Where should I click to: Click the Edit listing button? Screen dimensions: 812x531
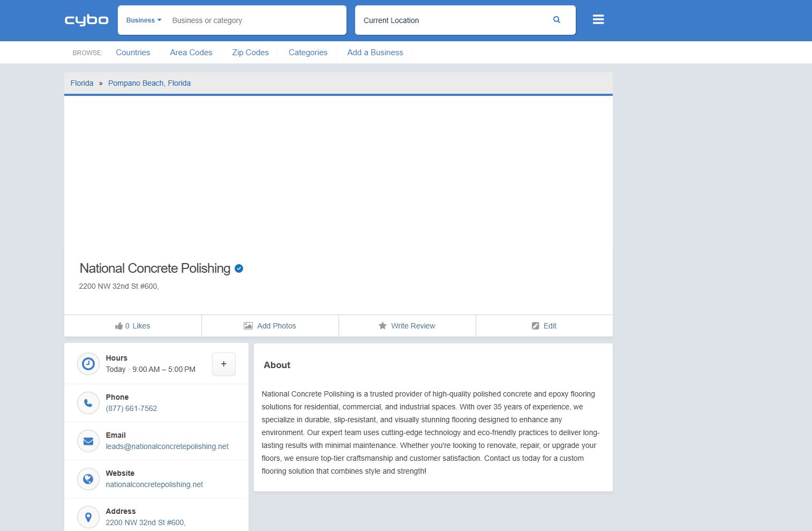click(544, 326)
